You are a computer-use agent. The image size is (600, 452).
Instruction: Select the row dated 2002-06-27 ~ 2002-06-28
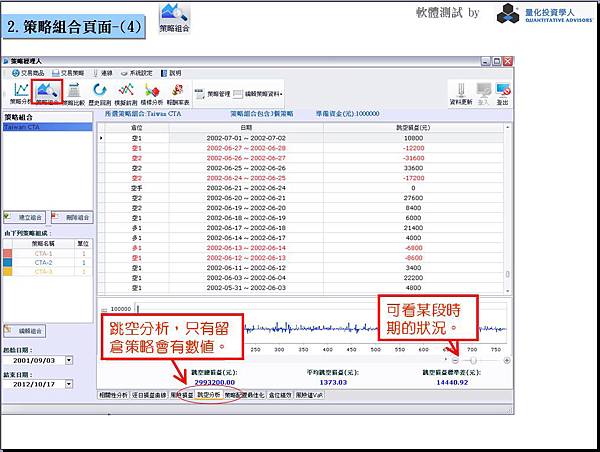point(301,148)
